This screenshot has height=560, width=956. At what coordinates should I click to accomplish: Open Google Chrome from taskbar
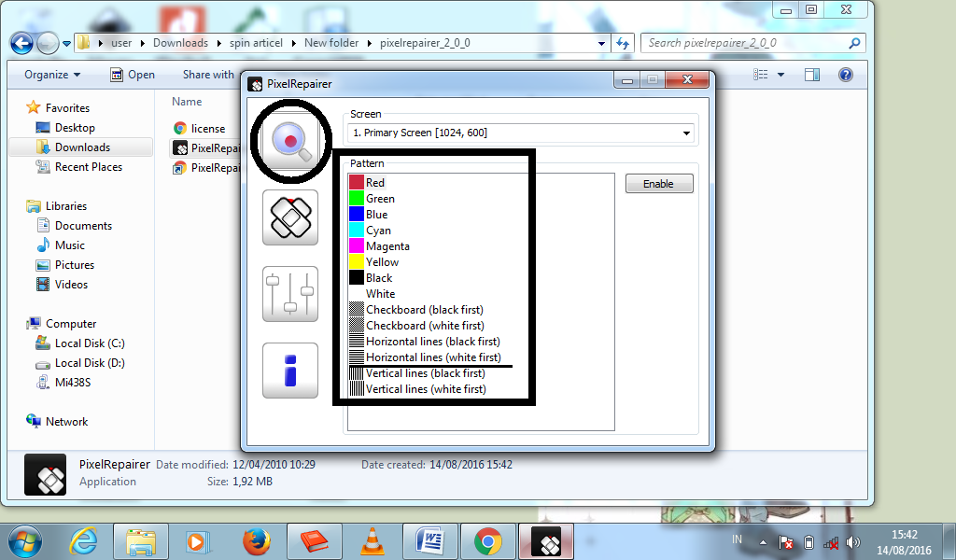[x=487, y=541]
